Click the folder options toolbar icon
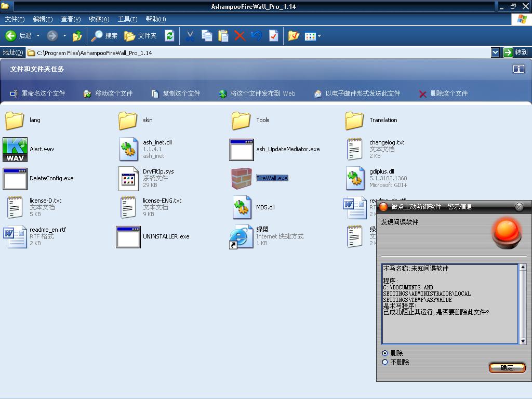 click(294, 36)
